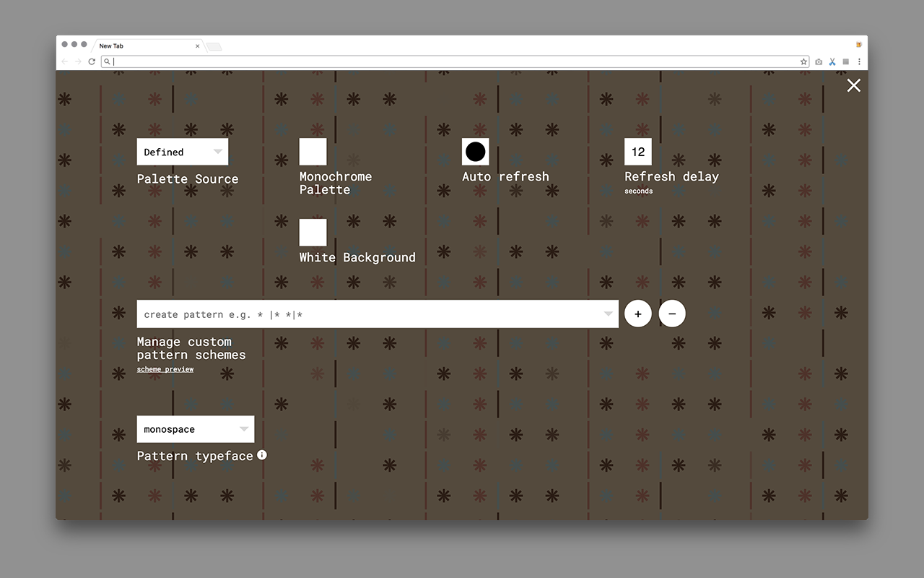
Task: Add the pattern with the plus button
Action: coord(638,314)
